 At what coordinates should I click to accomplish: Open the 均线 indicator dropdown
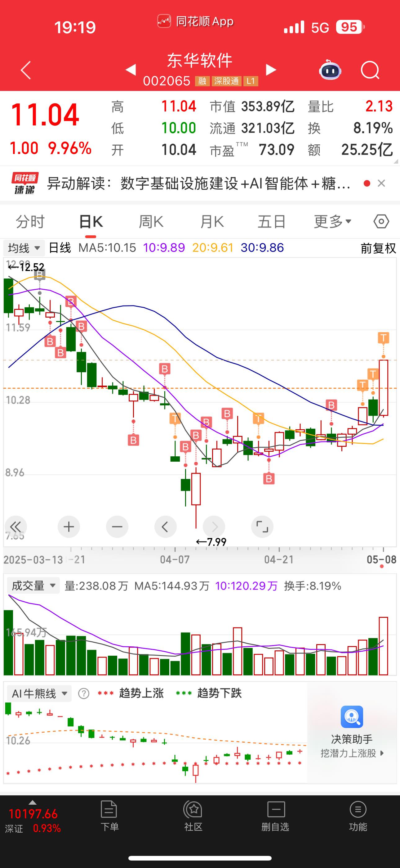[x=24, y=248]
